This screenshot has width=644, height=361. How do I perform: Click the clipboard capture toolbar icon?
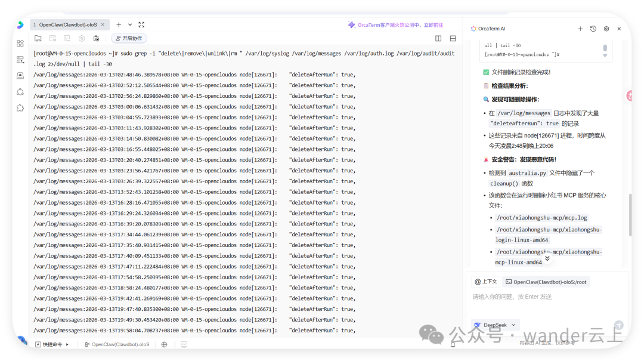97,38
